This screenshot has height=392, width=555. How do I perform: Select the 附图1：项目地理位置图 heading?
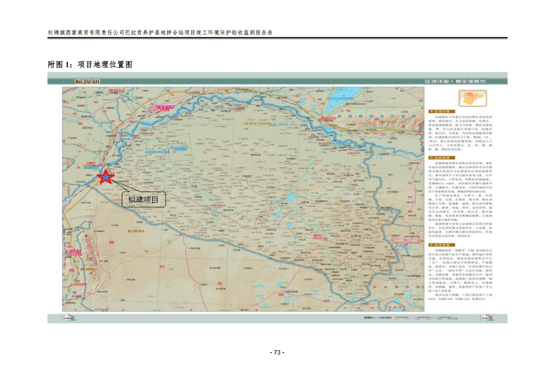tap(89, 65)
